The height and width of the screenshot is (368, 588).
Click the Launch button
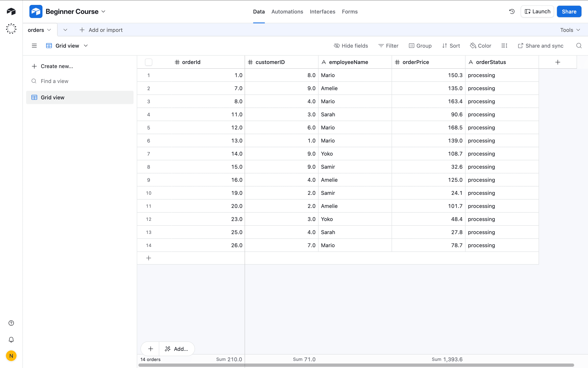click(x=537, y=11)
